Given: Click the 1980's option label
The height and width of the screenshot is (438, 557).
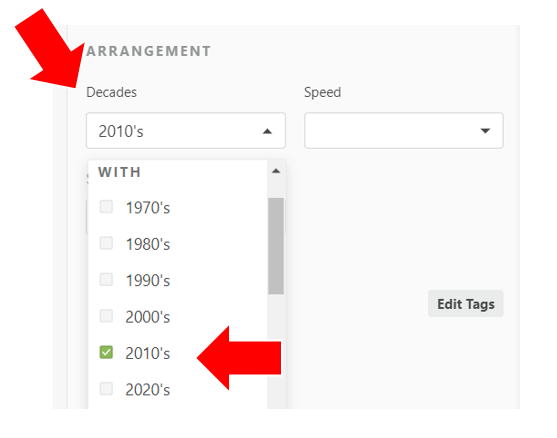Looking at the screenshot, I should click(x=148, y=244).
